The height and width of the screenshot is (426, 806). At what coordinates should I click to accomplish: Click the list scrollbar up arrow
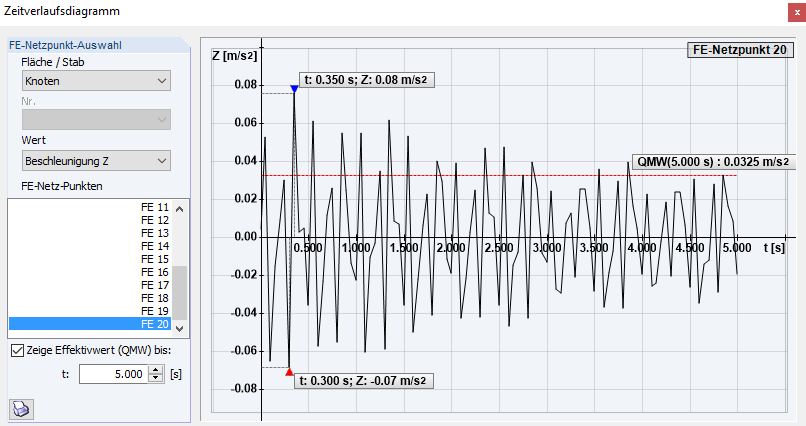(x=179, y=209)
